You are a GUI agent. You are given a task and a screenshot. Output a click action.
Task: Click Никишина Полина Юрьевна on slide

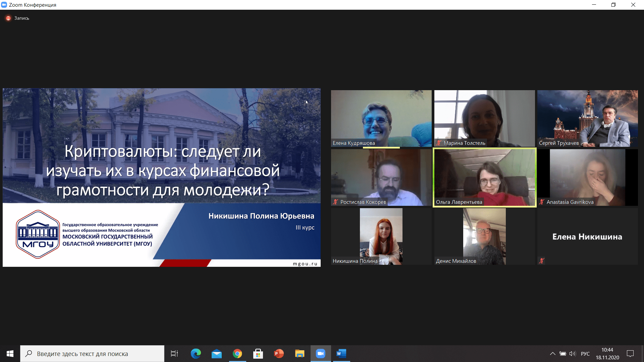click(261, 216)
